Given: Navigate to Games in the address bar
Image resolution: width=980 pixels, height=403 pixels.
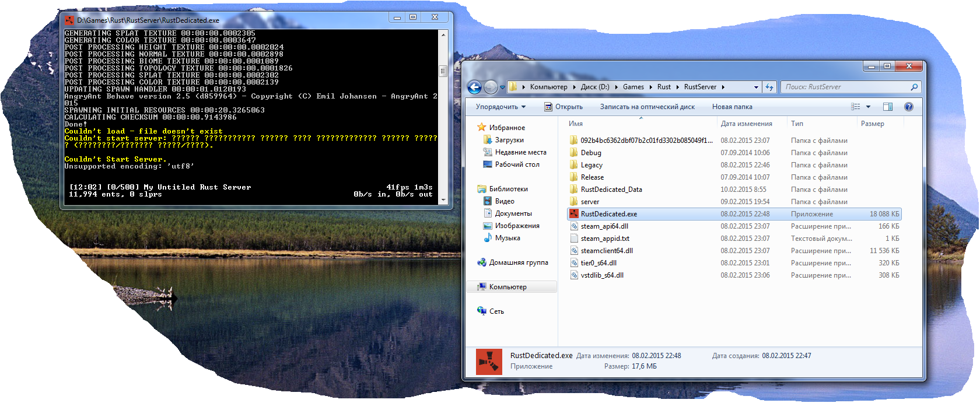Looking at the screenshot, I should 633,87.
